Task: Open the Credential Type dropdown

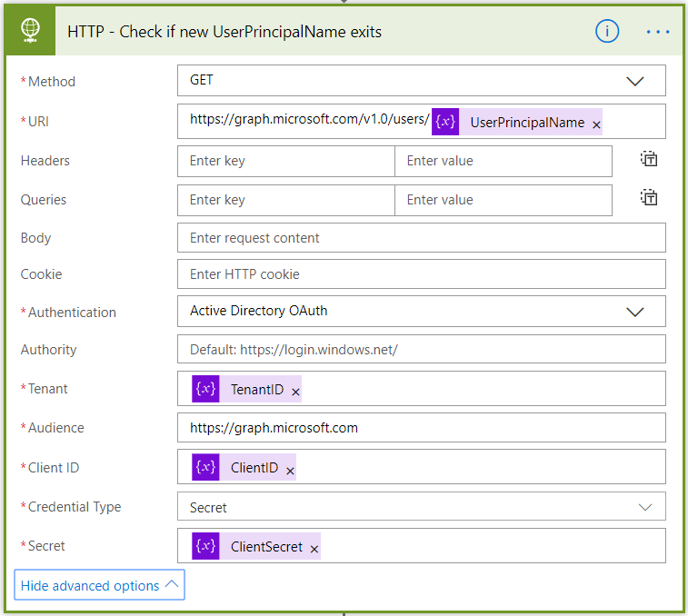Action: [x=644, y=507]
